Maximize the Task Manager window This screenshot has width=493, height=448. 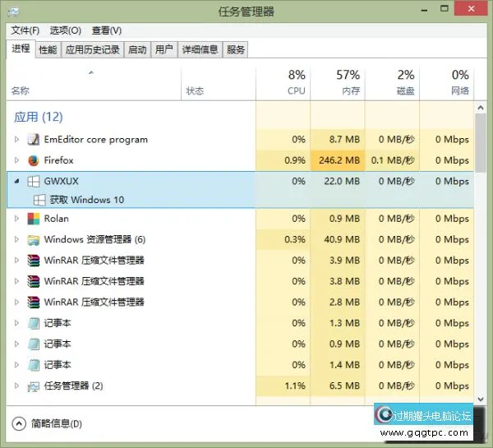[x=444, y=9]
